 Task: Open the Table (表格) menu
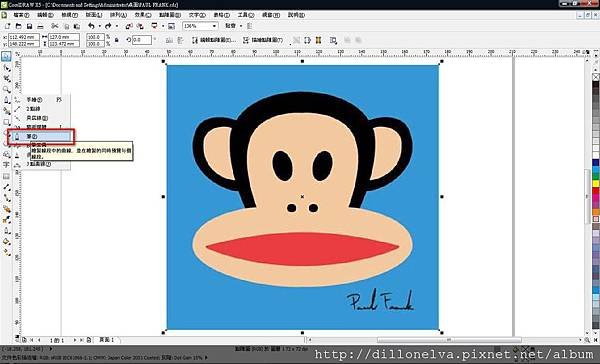(x=222, y=15)
